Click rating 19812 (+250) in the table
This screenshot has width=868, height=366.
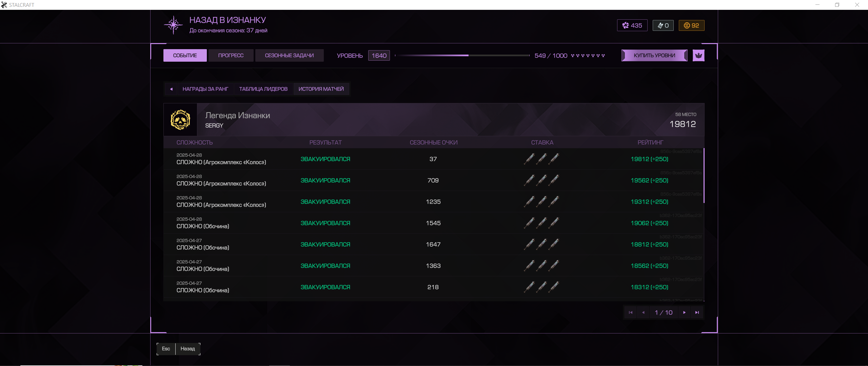(649, 159)
